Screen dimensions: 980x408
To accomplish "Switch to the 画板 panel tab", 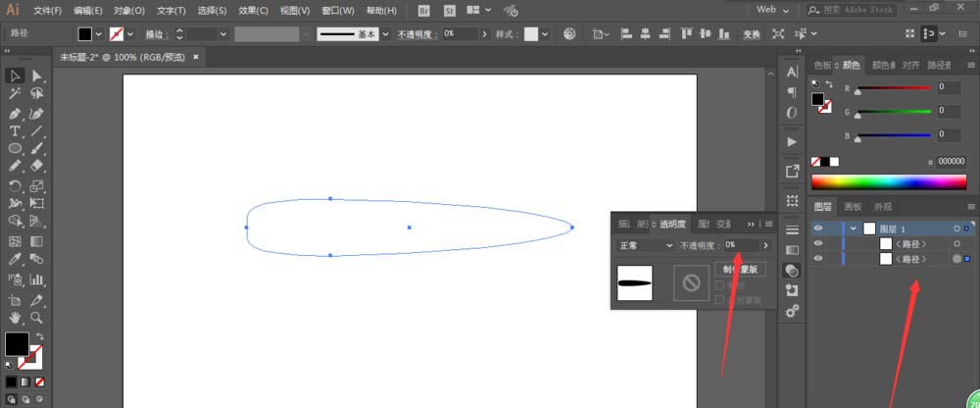I will click(x=853, y=207).
